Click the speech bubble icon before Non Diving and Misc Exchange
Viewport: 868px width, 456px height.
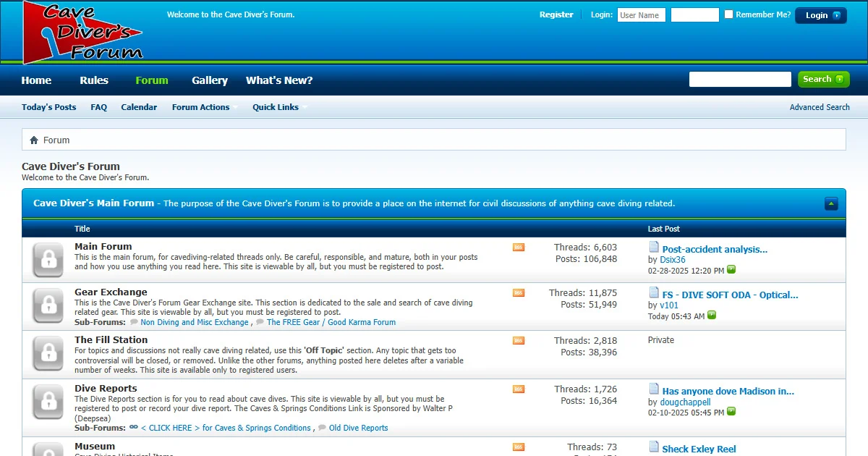134,322
